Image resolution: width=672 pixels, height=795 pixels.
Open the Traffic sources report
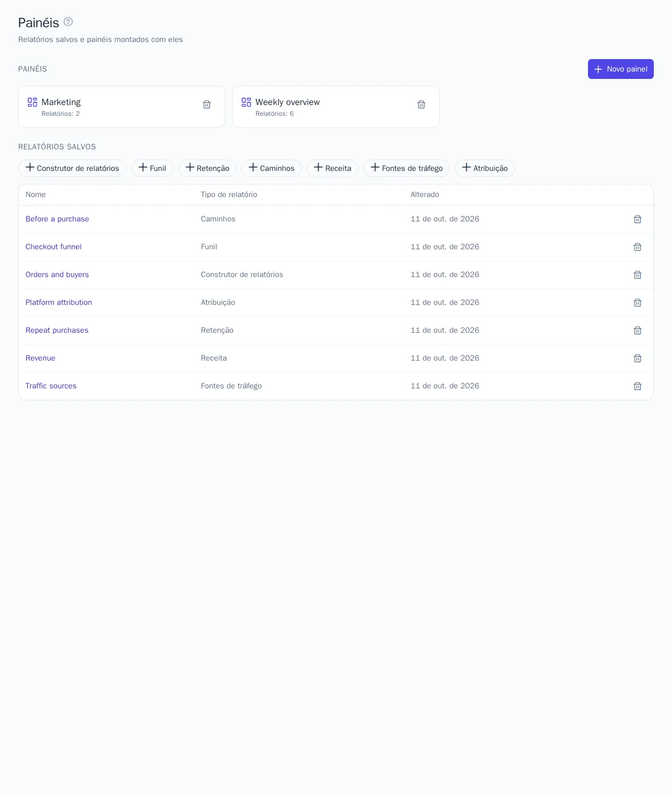[51, 386]
